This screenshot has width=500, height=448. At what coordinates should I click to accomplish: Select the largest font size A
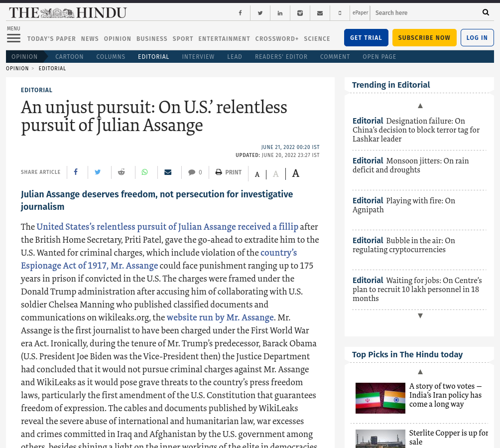tap(296, 173)
